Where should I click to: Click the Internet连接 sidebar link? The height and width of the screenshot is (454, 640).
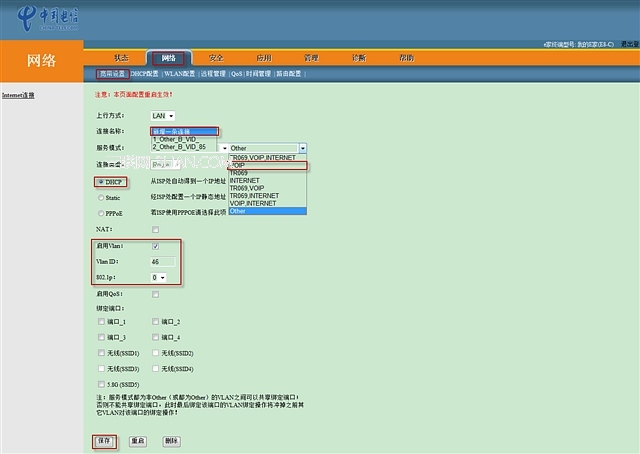18,95
